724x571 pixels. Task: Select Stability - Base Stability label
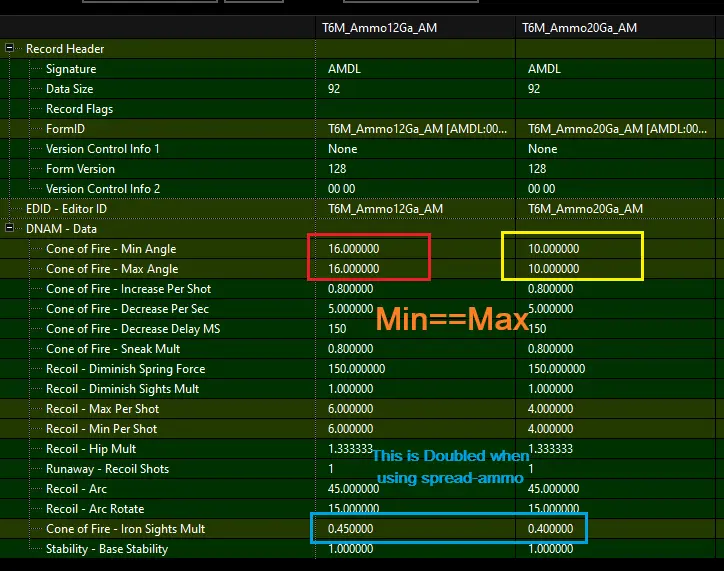click(x=107, y=549)
